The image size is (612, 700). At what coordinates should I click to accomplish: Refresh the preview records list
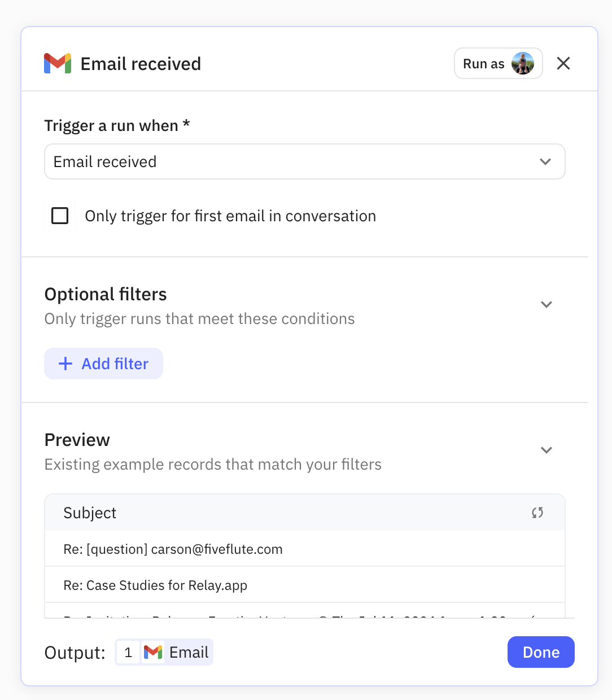click(537, 513)
